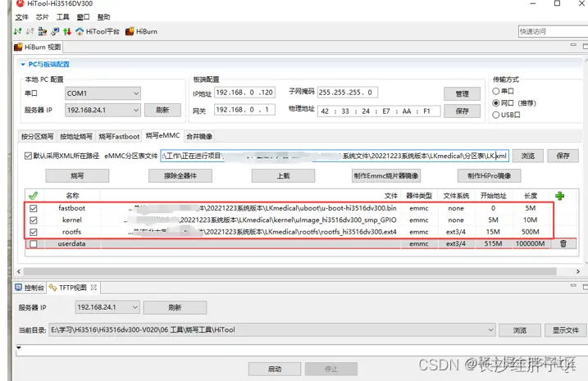Click the green checkmark select-all header icon
Screen dimensions: 588x381
[33, 196]
